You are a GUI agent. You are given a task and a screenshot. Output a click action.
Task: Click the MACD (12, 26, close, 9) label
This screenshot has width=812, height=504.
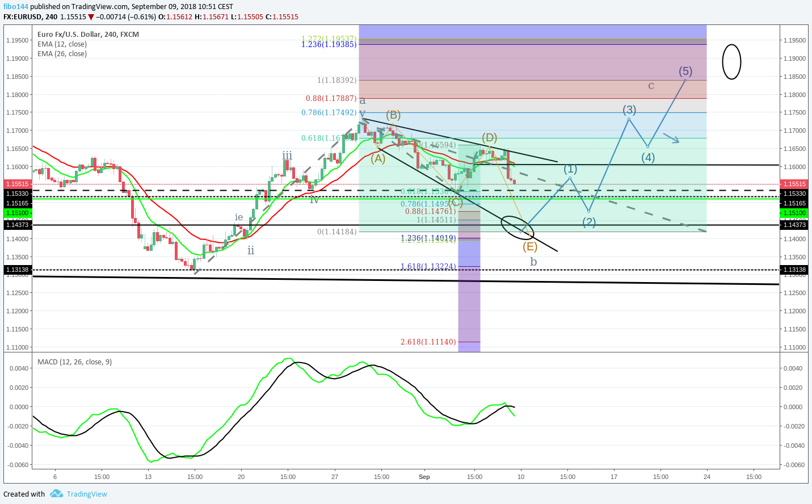coord(74,362)
